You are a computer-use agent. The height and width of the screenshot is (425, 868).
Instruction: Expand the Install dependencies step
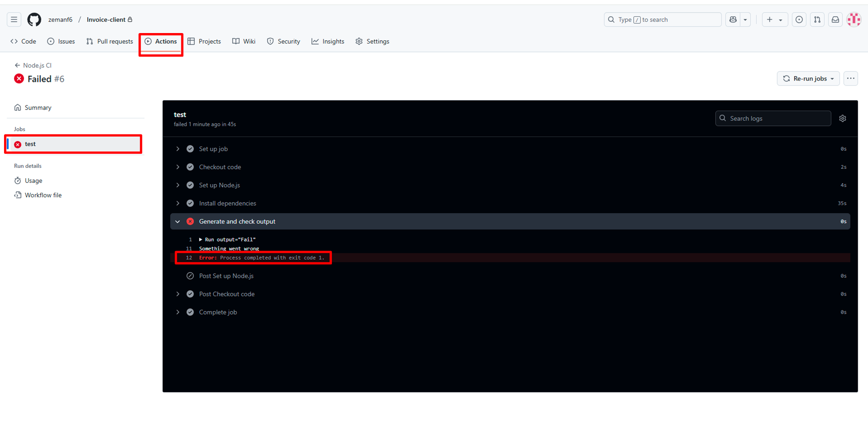[177, 203]
